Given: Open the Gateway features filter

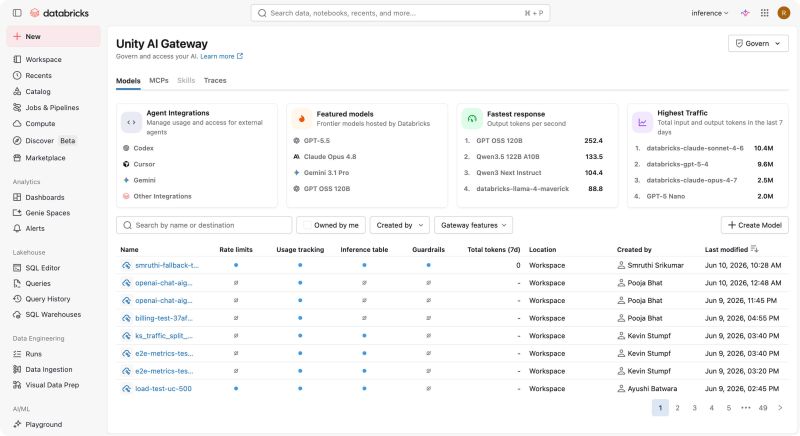Looking at the screenshot, I should pos(473,225).
